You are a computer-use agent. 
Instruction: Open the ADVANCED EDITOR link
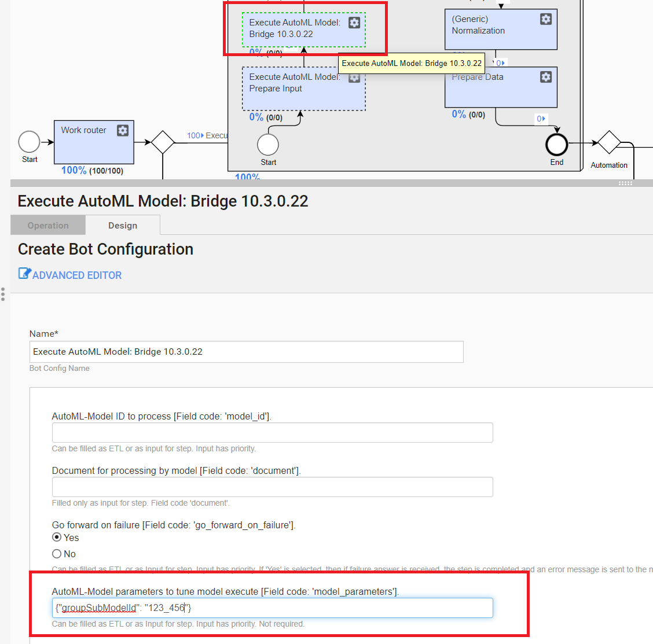pyautogui.click(x=77, y=275)
